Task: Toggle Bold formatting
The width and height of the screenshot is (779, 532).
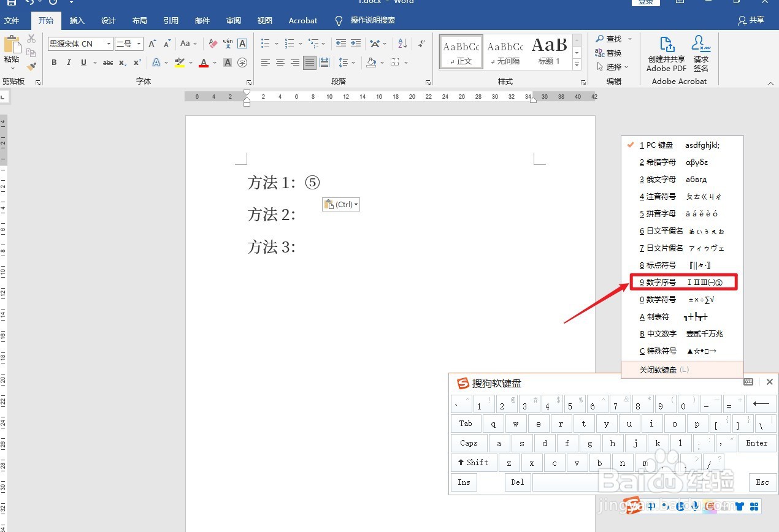Action: point(54,63)
